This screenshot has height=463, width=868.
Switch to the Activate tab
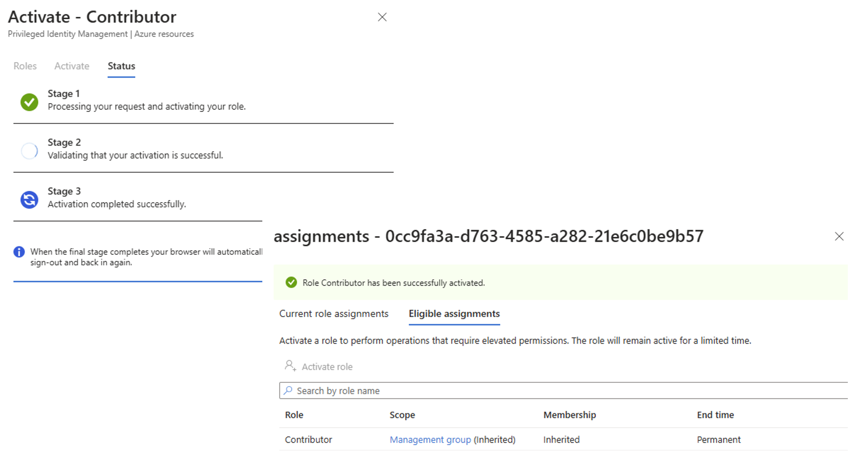click(x=72, y=66)
